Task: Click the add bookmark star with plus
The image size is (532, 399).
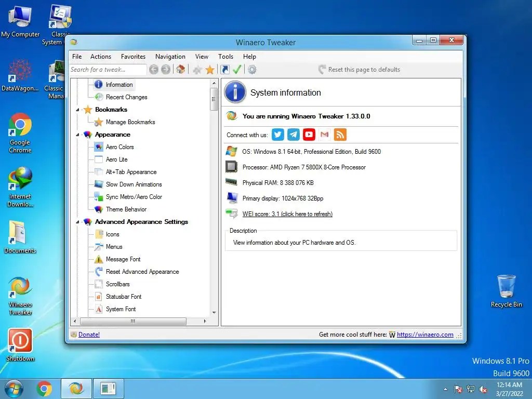Action: coord(197,70)
